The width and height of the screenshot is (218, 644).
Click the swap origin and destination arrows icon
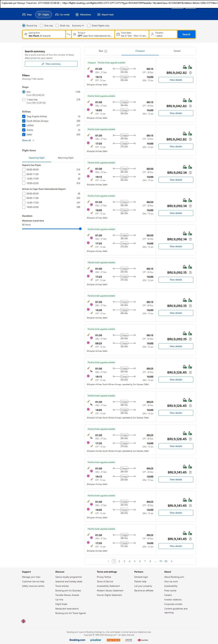click(x=69, y=34)
